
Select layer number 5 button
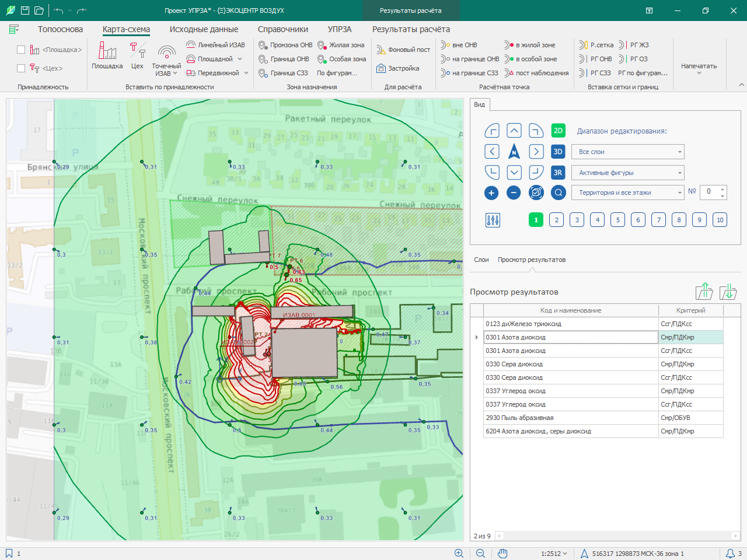pos(617,220)
